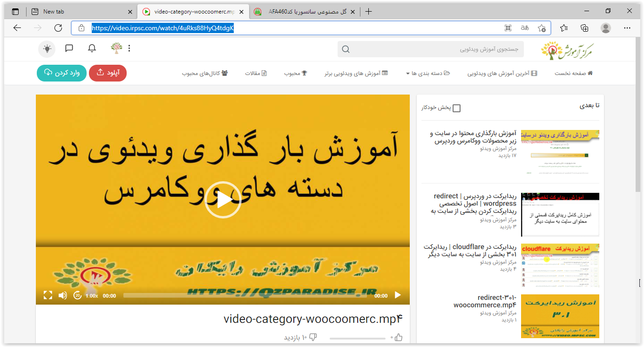Click the video progress seek bar
The width and height of the screenshot is (644, 347).
247,296
